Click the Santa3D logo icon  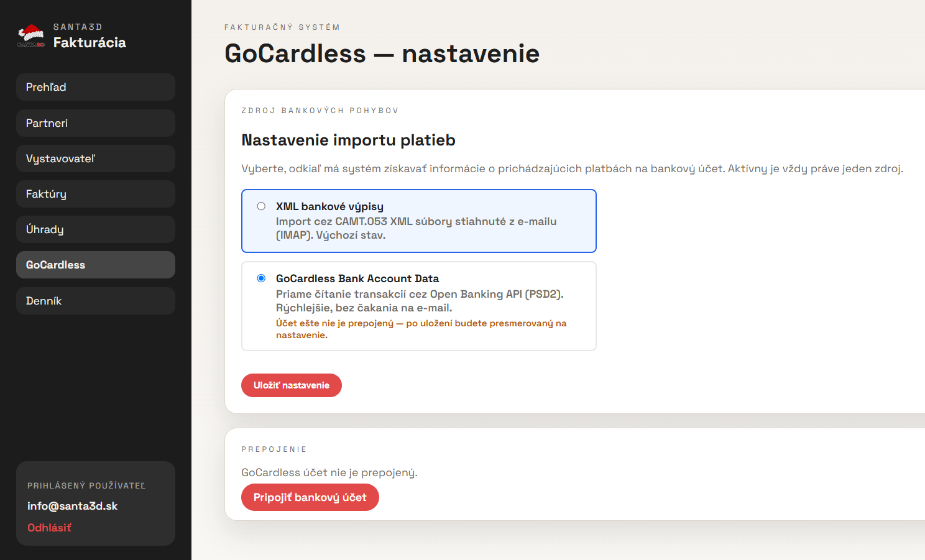(30, 36)
